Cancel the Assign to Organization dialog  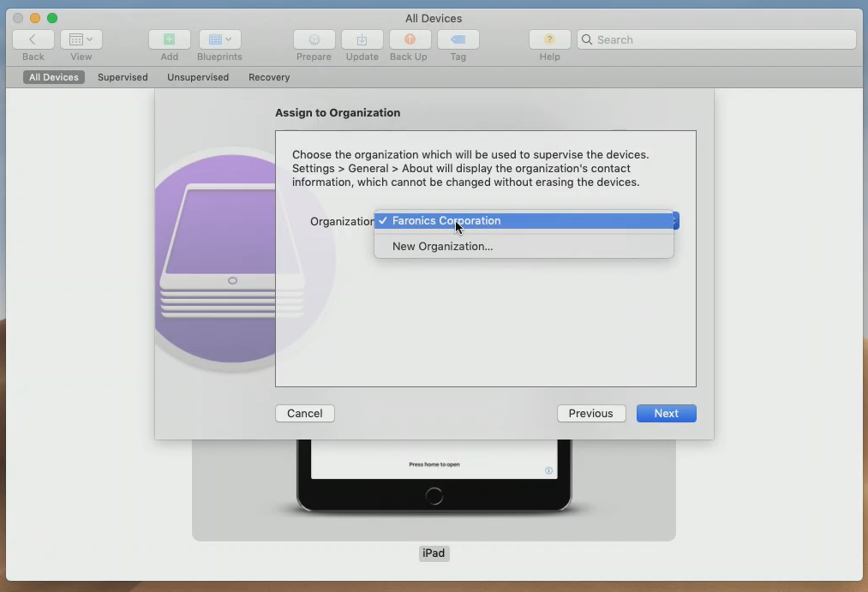[304, 413]
